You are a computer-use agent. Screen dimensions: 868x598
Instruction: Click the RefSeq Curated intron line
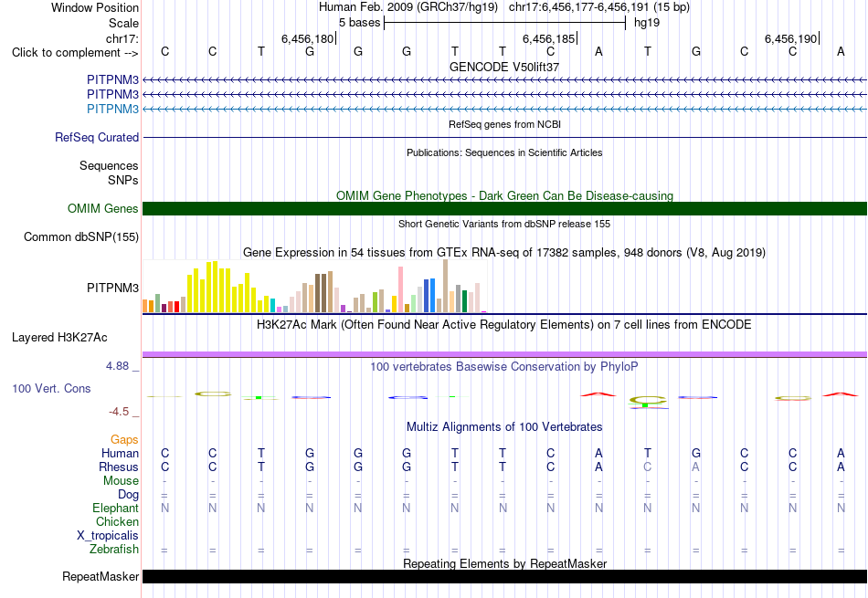[x=504, y=137]
